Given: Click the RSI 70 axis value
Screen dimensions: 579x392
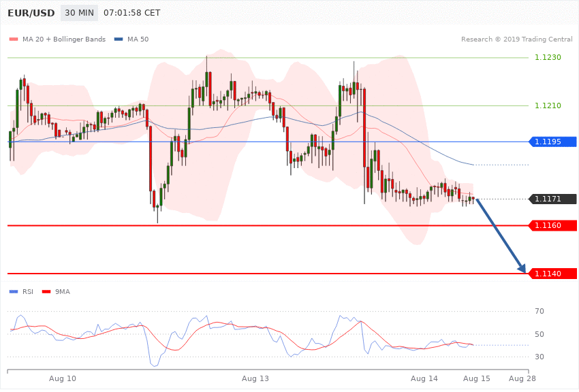Looking at the screenshot, I should coord(539,311).
